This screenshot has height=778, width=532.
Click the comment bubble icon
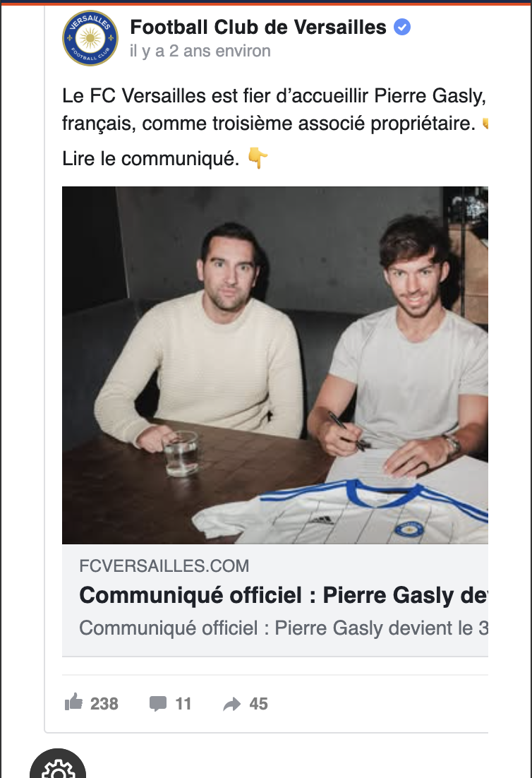coord(158,703)
